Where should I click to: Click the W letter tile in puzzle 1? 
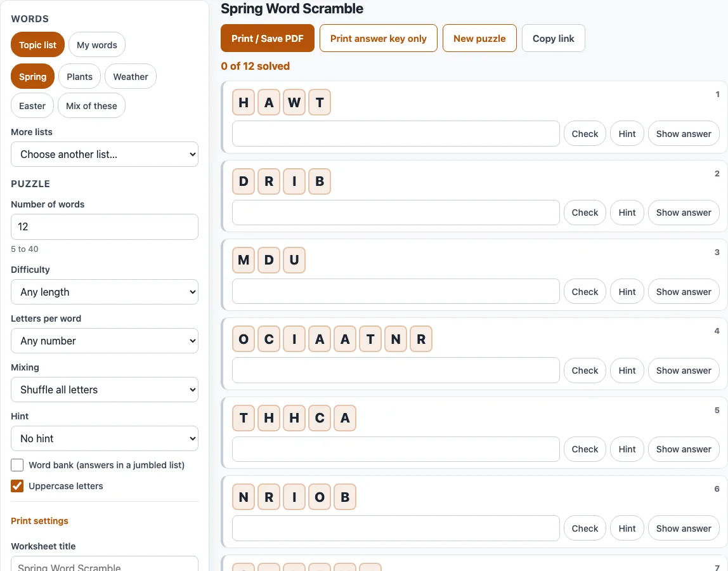point(294,102)
